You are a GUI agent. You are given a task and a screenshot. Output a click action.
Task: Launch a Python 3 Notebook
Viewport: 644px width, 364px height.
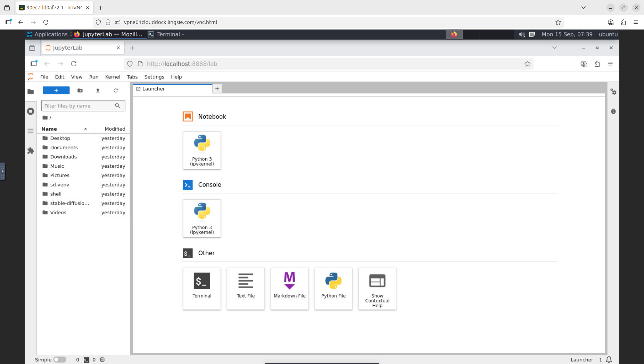pos(202,150)
